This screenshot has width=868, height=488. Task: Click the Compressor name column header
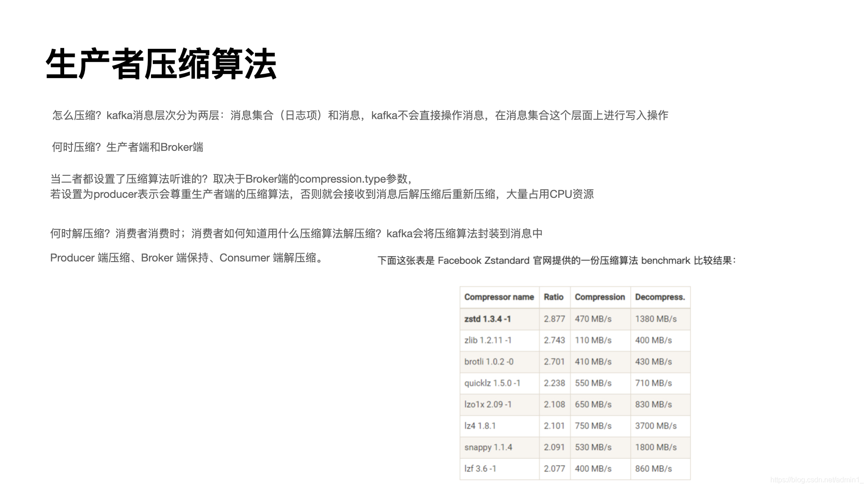[x=499, y=297]
